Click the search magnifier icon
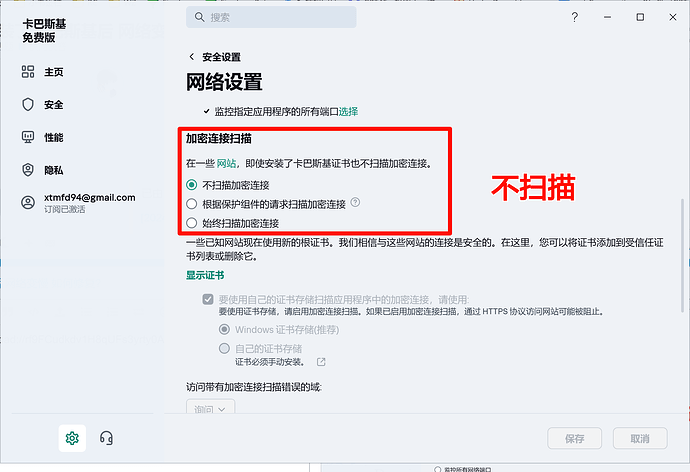Image resolution: width=690 pixels, height=472 pixels. tap(199, 17)
